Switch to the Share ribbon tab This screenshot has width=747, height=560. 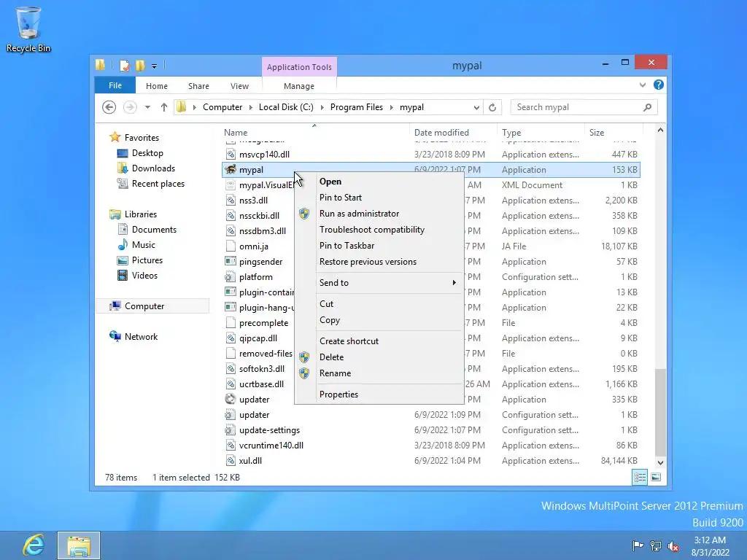[x=198, y=86]
